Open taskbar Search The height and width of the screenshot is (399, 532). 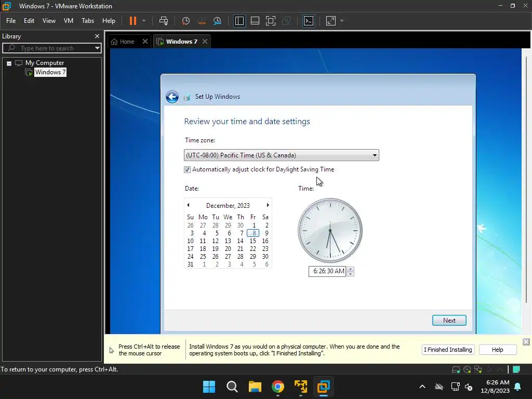pos(232,387)
